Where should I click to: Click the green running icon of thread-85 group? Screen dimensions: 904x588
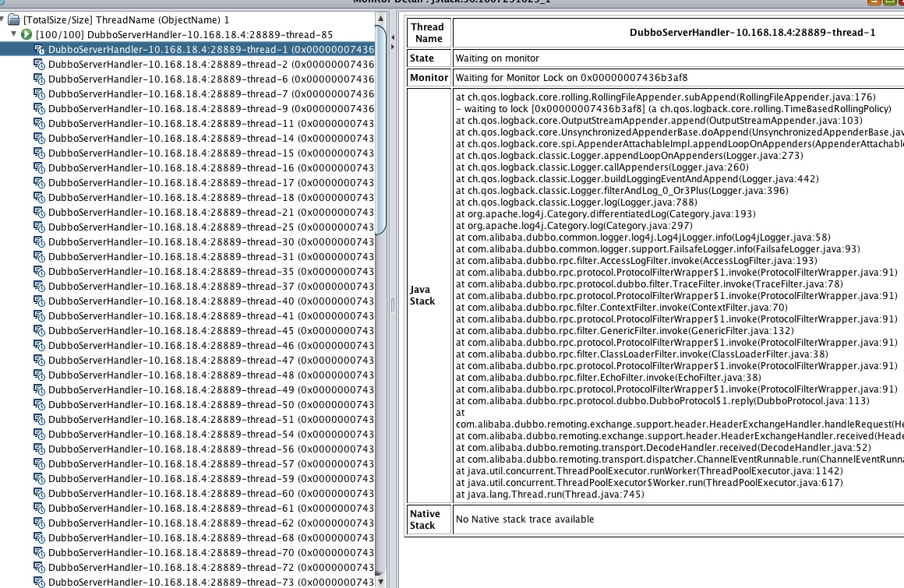click(26, 34)
